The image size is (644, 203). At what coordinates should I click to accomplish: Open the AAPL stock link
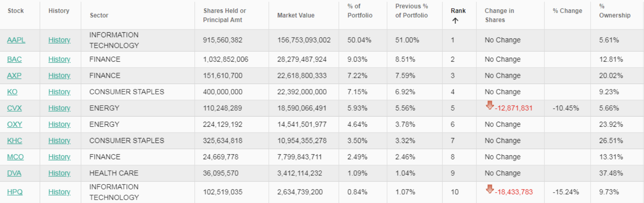coord(16,40)
